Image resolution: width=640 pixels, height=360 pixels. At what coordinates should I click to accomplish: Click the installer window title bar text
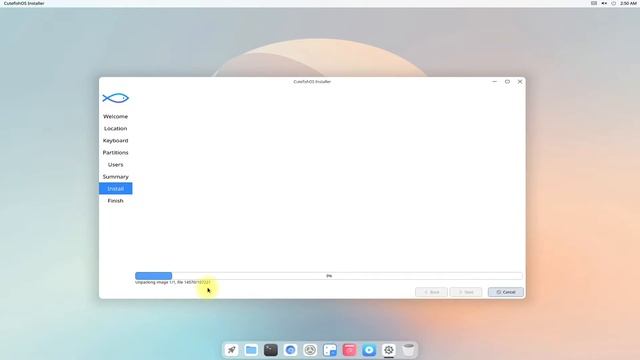click(x=312, y=82)
